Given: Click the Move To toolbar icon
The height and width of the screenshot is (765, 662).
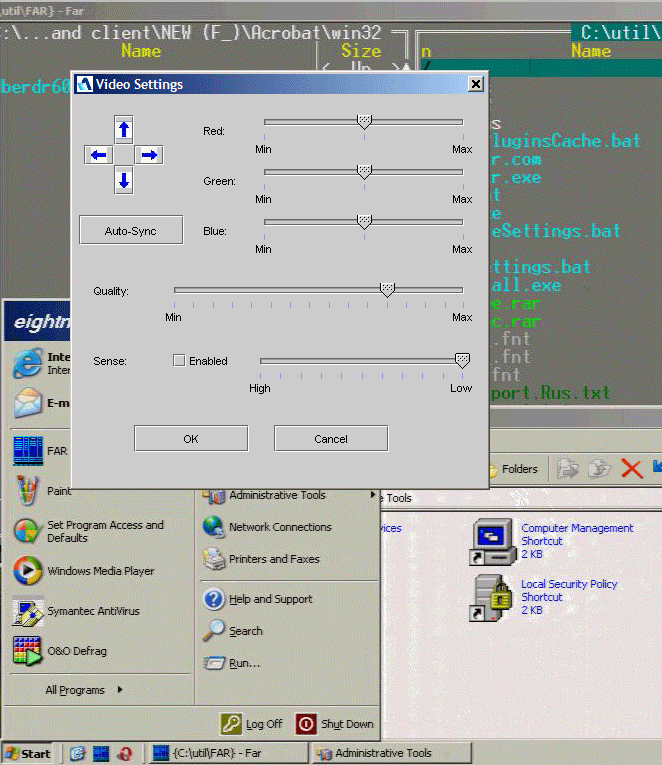Looking at the screenshot, I should pos(567,469).
